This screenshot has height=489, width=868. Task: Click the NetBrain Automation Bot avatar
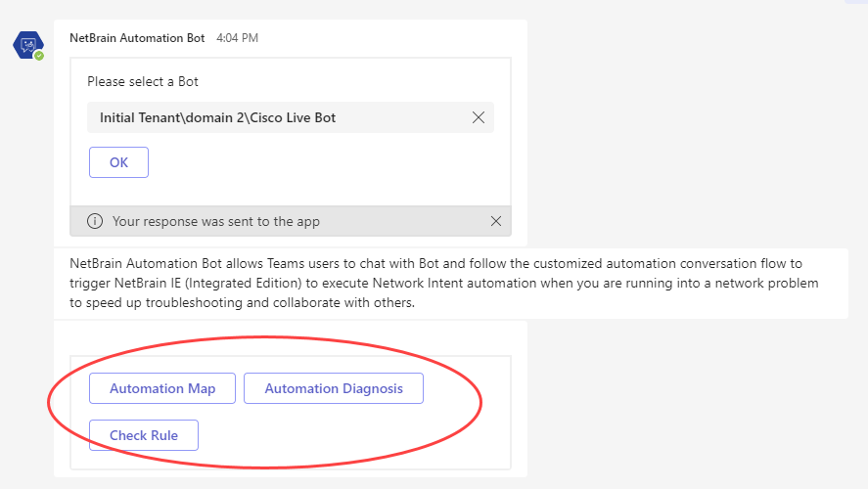pyautogui.click(x=26, y=44)
